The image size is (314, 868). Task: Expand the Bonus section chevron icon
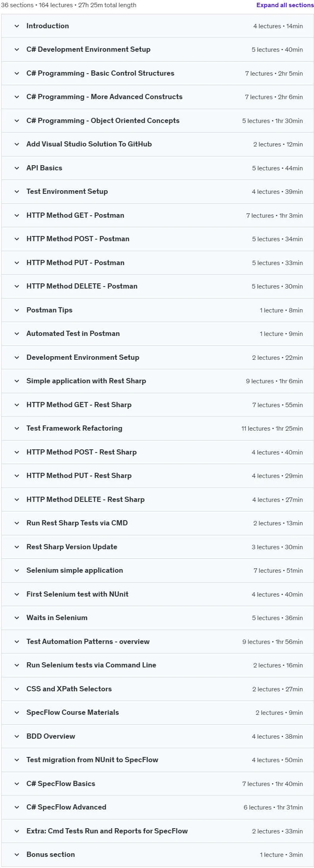(17, 855)
